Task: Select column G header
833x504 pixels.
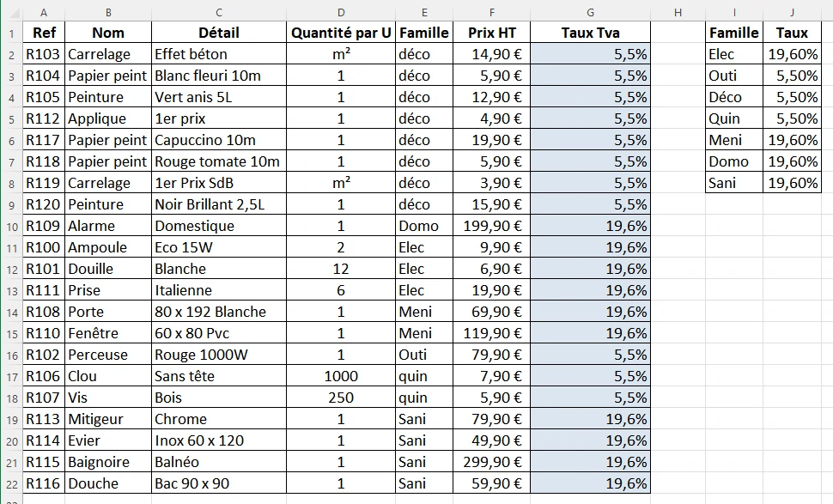Action: (590, 12)
